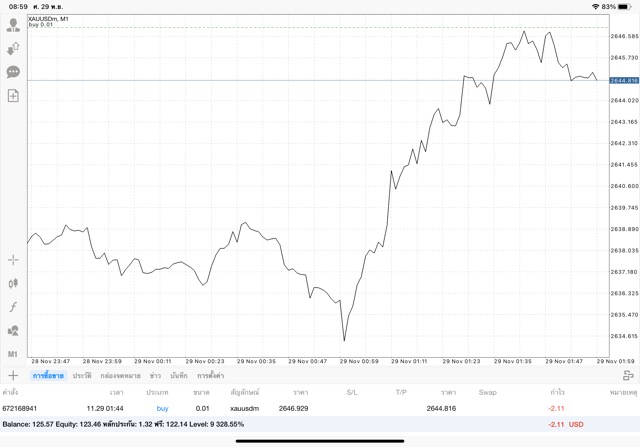The image size is (640, 447).
Task: Open the M1 timeframe selector
Action: click(x=13, y=354)
